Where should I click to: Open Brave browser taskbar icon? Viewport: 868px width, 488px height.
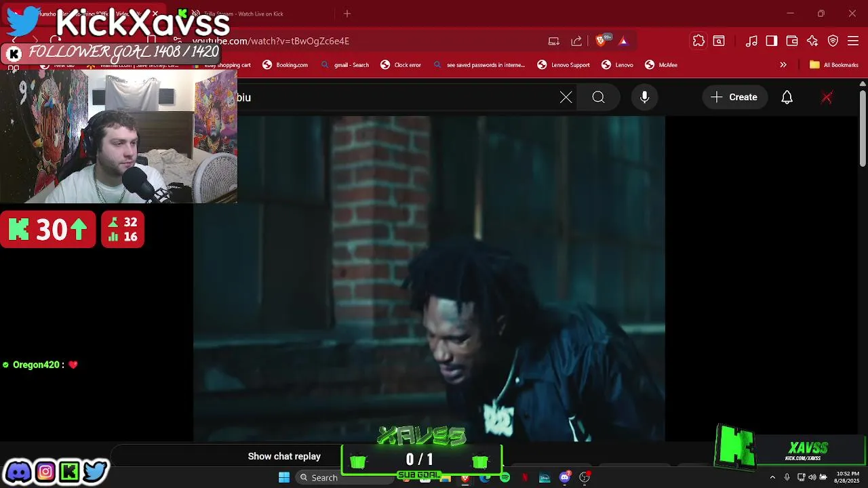click(465, 479)
